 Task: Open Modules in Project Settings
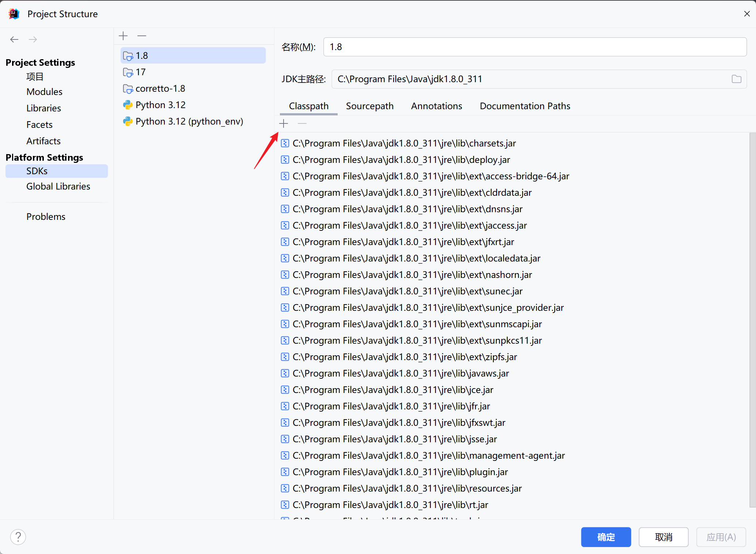44,92
